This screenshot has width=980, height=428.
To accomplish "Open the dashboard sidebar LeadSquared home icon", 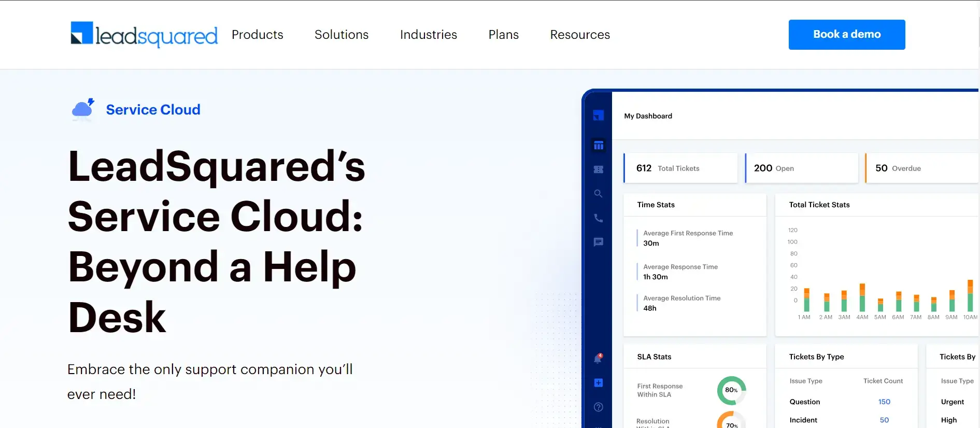I will click(x=599, y=116).
